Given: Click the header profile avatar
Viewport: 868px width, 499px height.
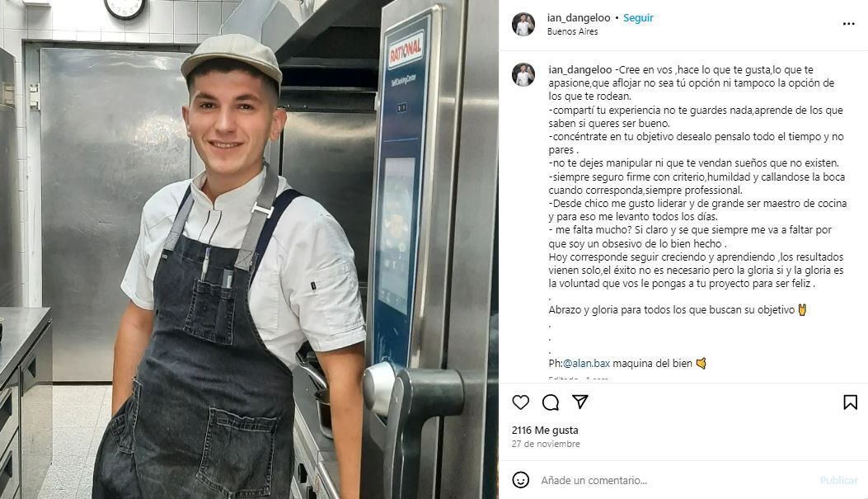Looking at the screenshot, I should 523,25.
